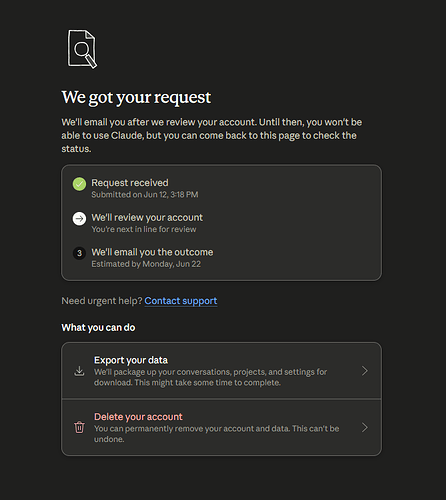Open the Contact support link

[181, 301]
